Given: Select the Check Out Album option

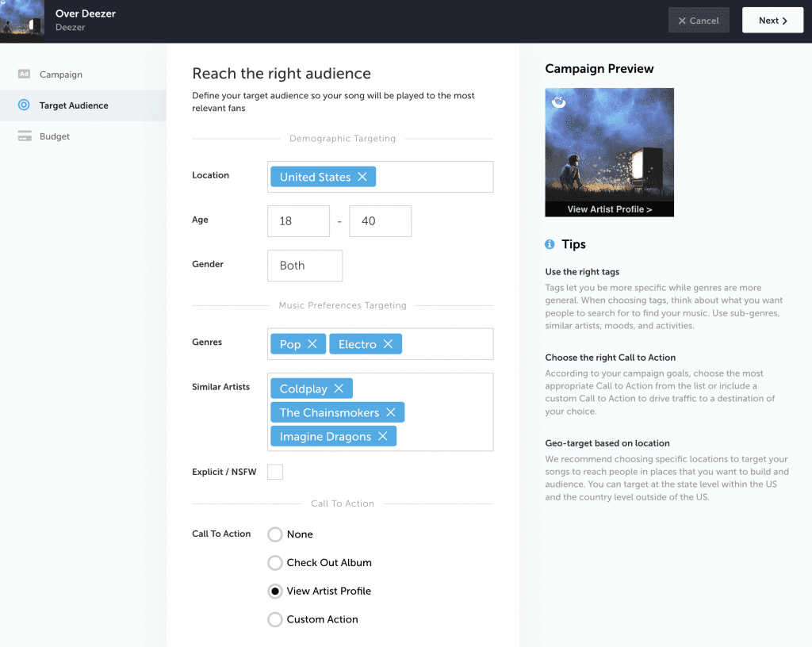Looking at the screenshot, I should pos(275,563).
